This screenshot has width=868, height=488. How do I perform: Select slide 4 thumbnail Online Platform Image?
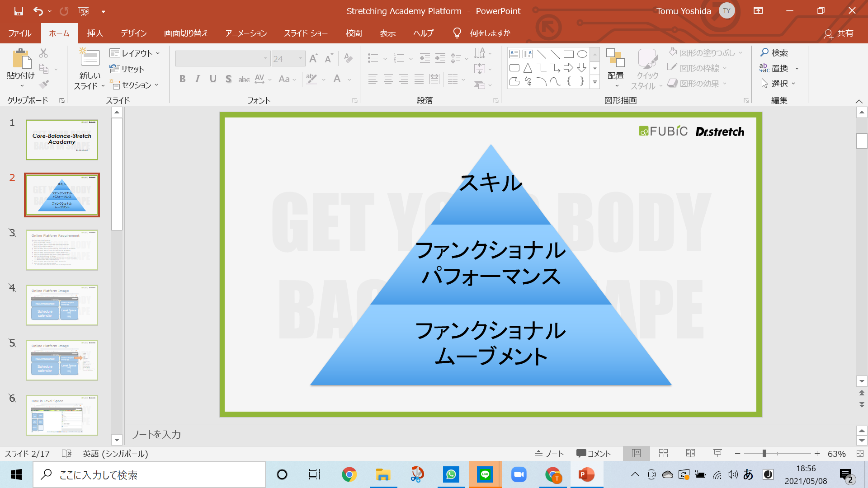pos(62,305)
